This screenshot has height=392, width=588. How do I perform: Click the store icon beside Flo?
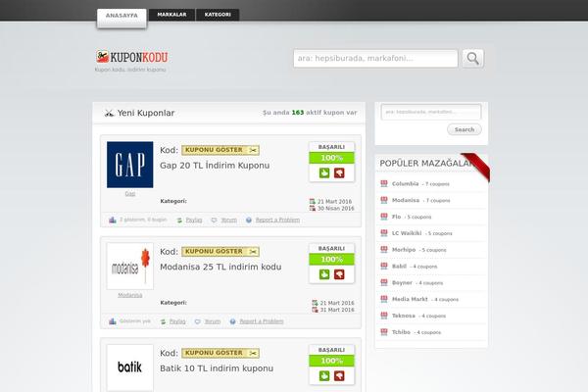click(384, 217)
